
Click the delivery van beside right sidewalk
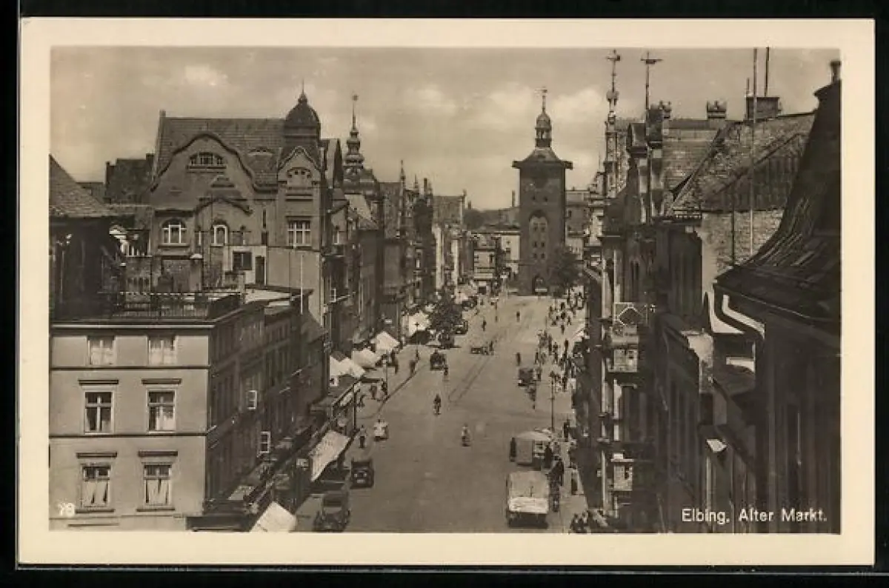530,447
